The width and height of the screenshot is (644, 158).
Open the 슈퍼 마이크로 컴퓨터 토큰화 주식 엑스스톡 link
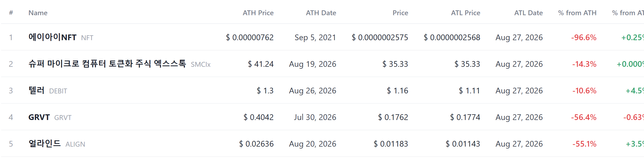pos(107,64)
